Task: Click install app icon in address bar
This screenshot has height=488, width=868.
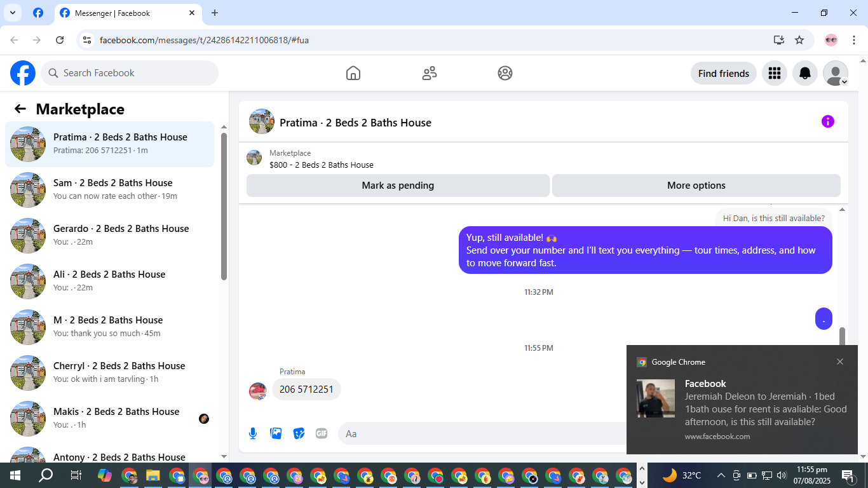Action: coord(779,40)
